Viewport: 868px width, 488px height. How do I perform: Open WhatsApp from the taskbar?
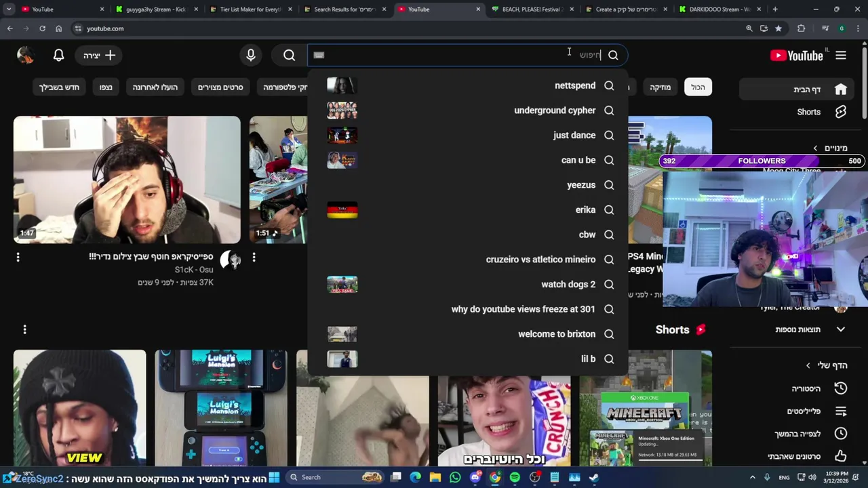[x=455, y=477]
